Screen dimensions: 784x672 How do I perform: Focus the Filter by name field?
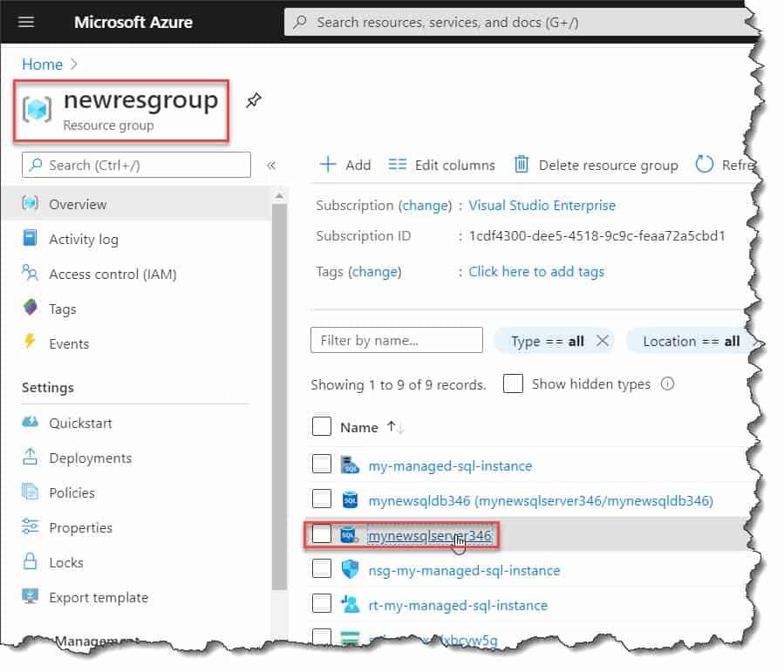pyautogui.click(x=397, y=340)
